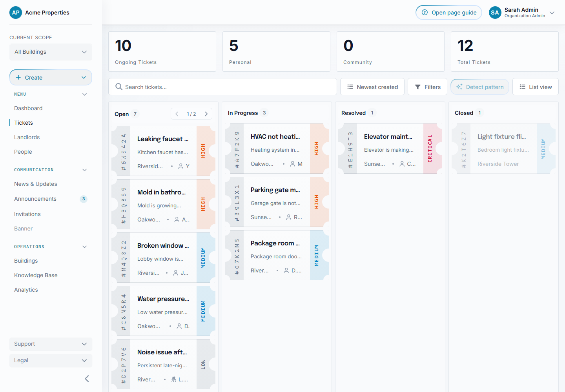Open News & Updates
565x392 pixels.
pos(36,184)
